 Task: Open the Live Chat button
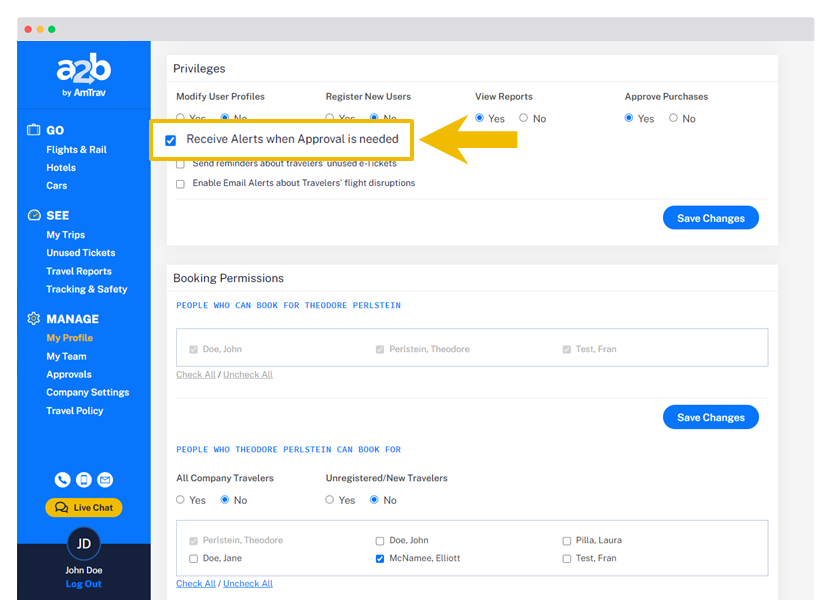tap(84, 508)
